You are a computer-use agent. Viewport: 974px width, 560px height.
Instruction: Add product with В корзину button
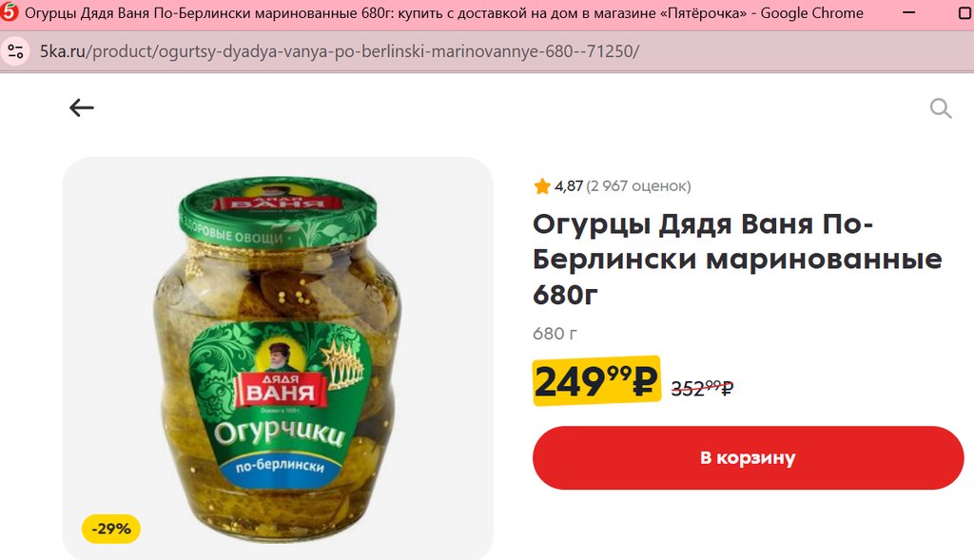pos(748,457)
